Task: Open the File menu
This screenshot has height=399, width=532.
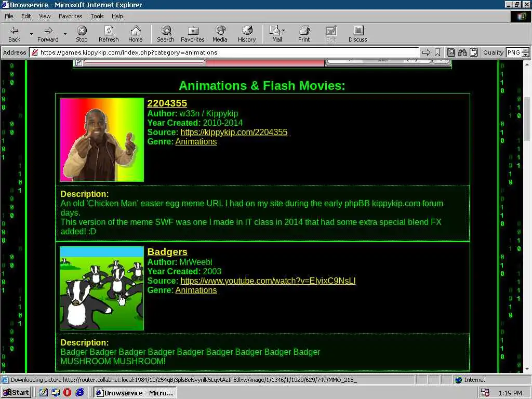Action: click(x=9, y=16)
